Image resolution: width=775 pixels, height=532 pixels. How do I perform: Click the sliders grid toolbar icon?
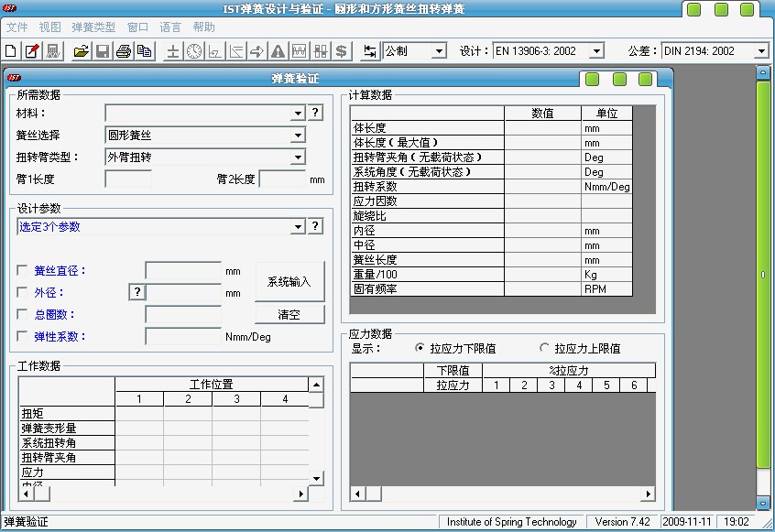click(x=321, y=51)
